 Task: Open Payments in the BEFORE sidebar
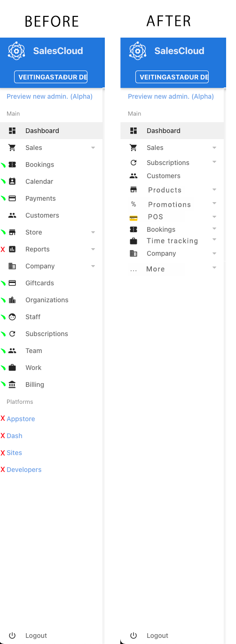click(x=51, y=198)
